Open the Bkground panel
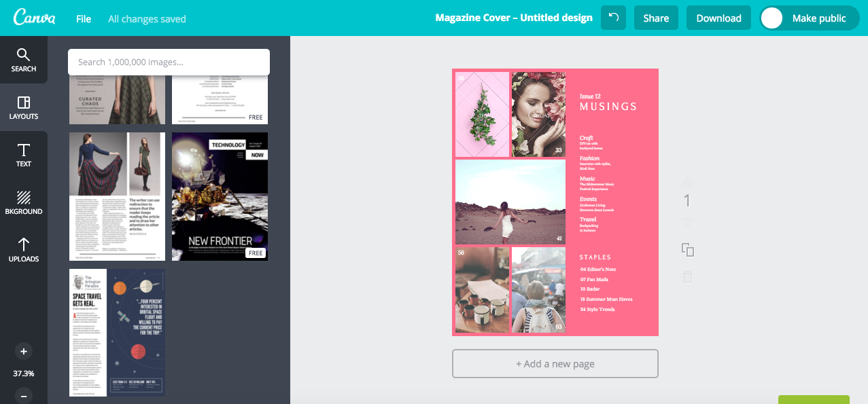Image resolution: width=868 pixels, height=404 pixels. point(24,202)
